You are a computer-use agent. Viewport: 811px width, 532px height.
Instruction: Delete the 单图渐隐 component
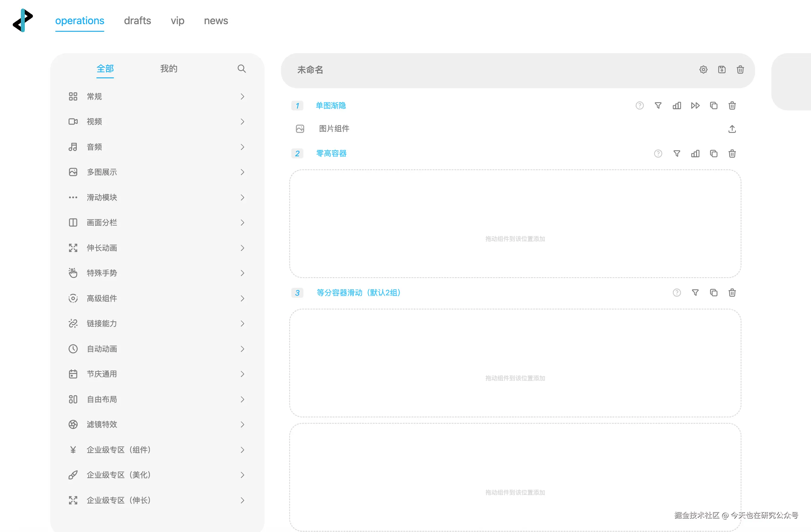[732, 106]
